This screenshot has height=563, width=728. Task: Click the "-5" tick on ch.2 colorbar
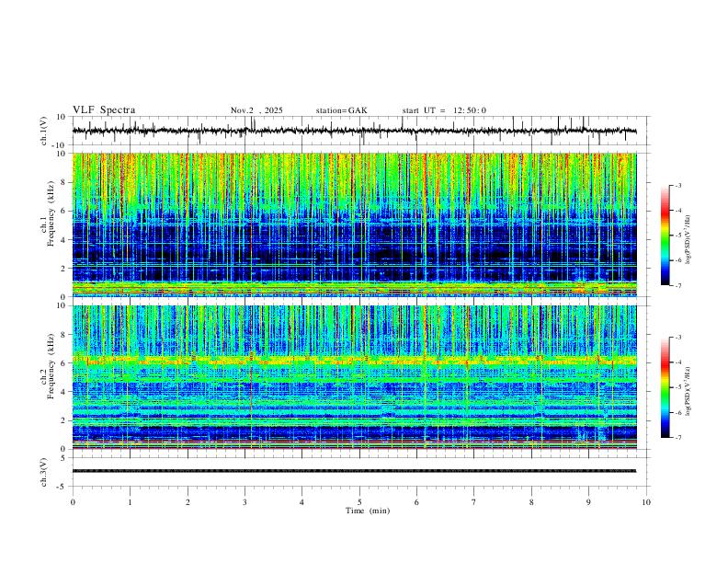[x=677, y=387]
